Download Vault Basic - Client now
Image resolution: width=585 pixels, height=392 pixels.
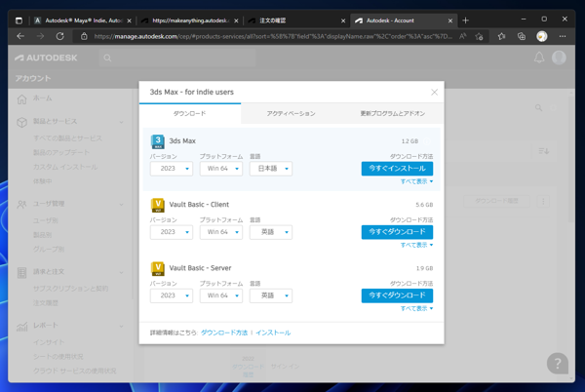397,232
